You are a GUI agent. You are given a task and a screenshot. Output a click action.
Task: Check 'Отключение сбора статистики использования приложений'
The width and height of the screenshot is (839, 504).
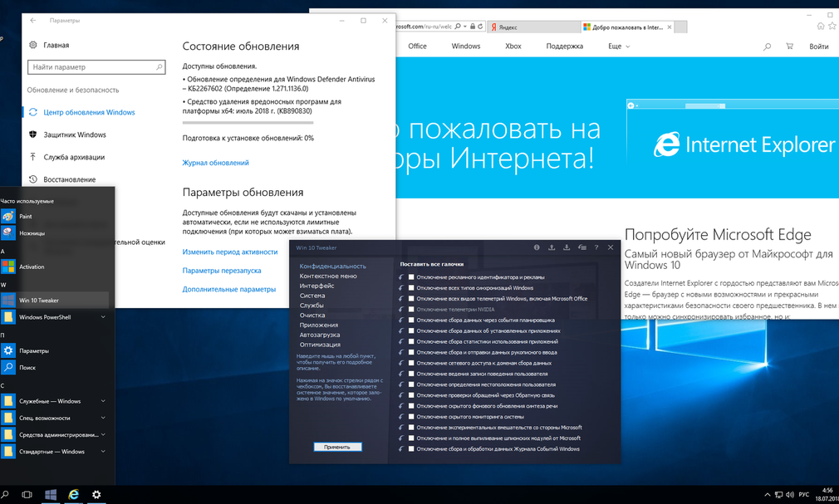[x=411, y=341]
